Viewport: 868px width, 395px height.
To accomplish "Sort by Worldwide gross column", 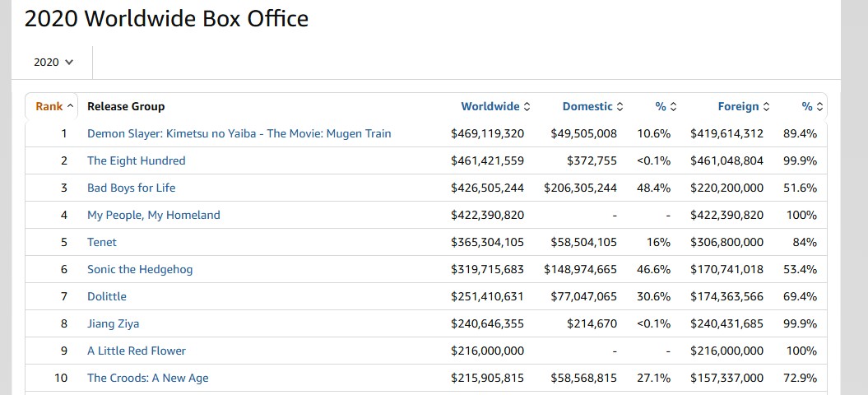I will (x=494, y=106).
